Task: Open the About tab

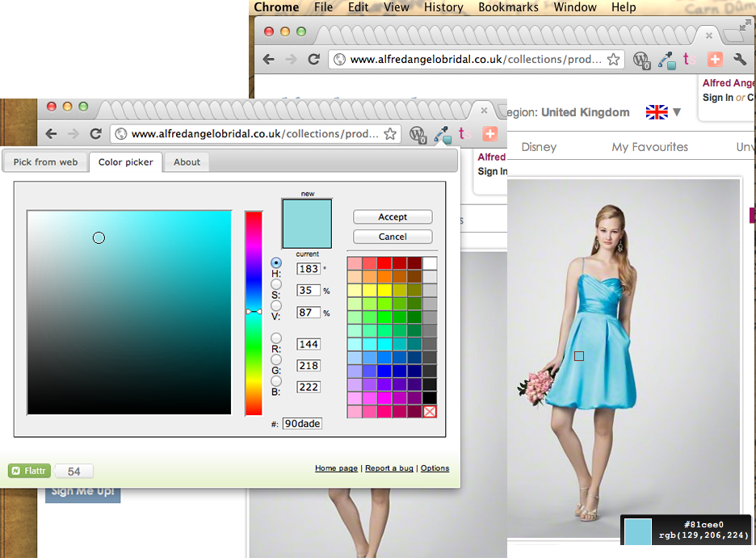Action: coord(187,162)
